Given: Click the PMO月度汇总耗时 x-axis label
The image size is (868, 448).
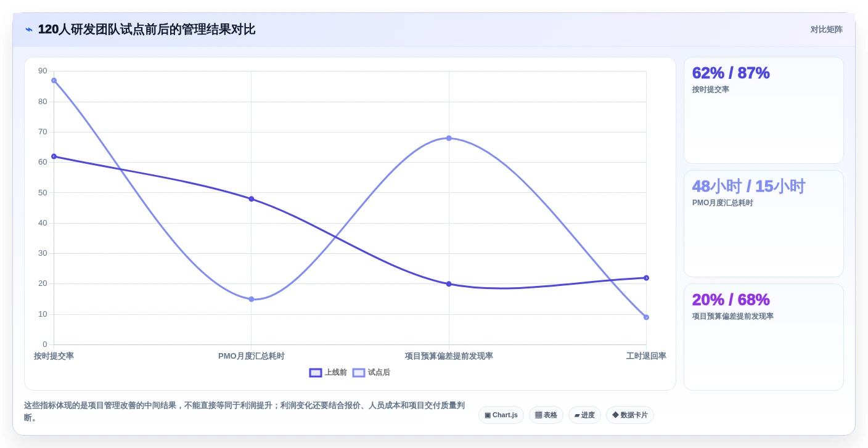Looking at the screenshot, I should (x=252, y=356).
